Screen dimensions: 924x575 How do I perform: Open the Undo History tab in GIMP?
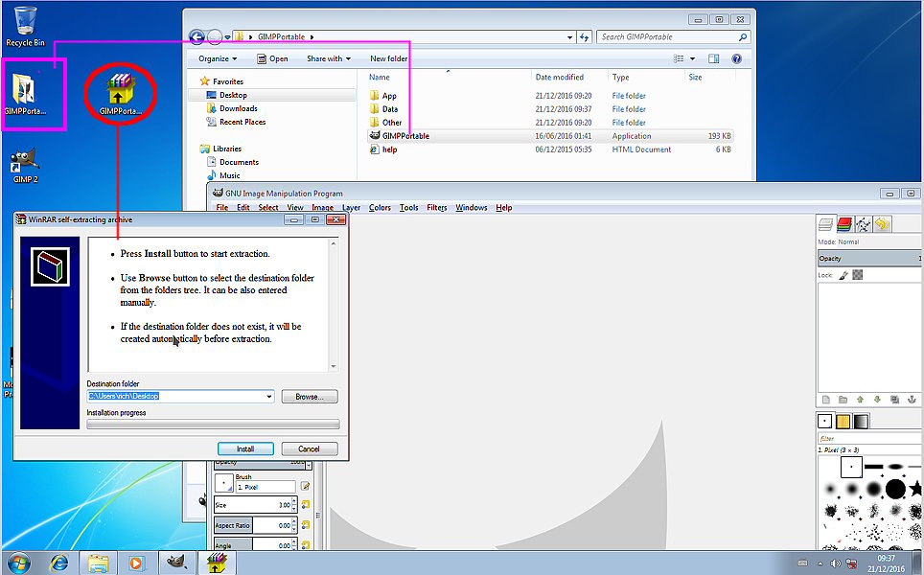tap(882, 224)
